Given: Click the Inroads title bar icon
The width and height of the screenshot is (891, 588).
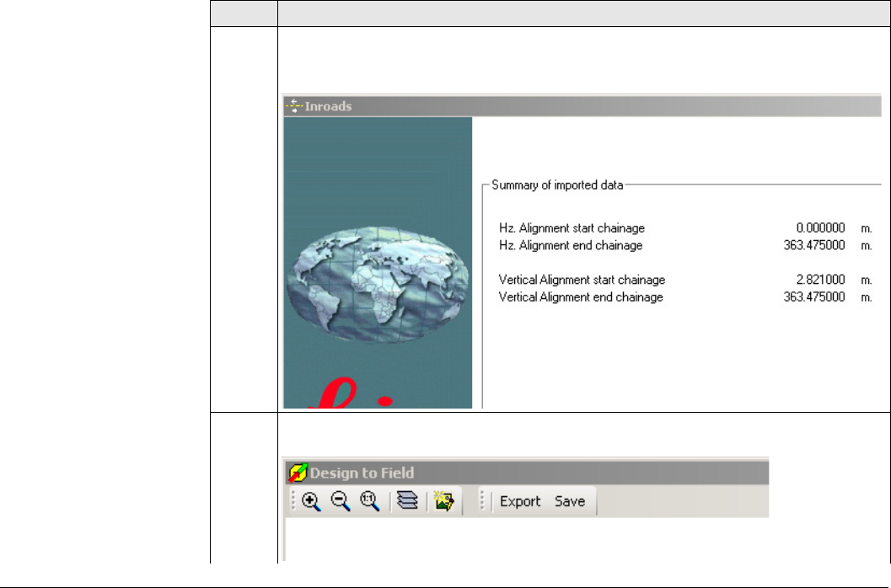Looking at the screenshot, I should click(294, 105).
